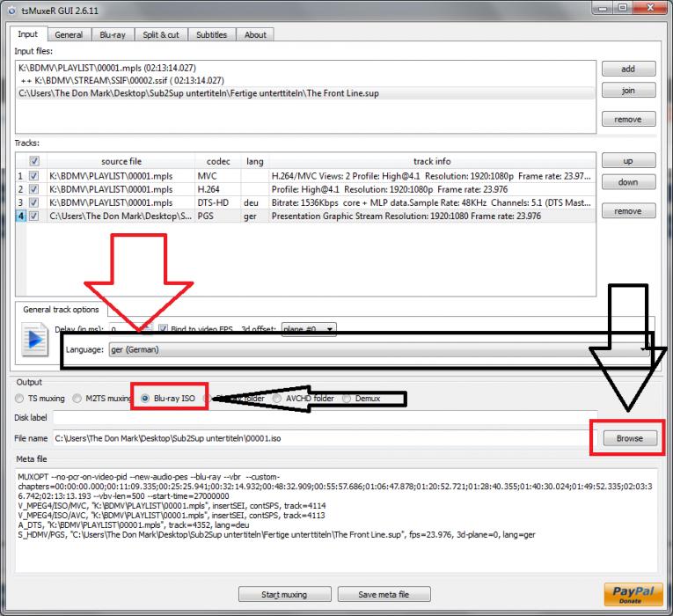Screen dimensions: 673x616
Task: Click remove button beside tracks list
Action: tap(628, 211)
